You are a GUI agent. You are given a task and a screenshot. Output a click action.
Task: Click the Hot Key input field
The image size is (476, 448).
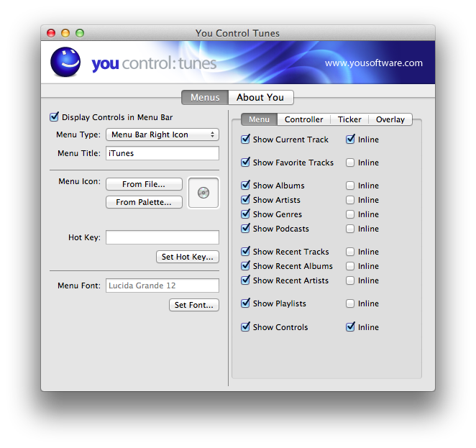pyautogui.click(x=163, y=237)
